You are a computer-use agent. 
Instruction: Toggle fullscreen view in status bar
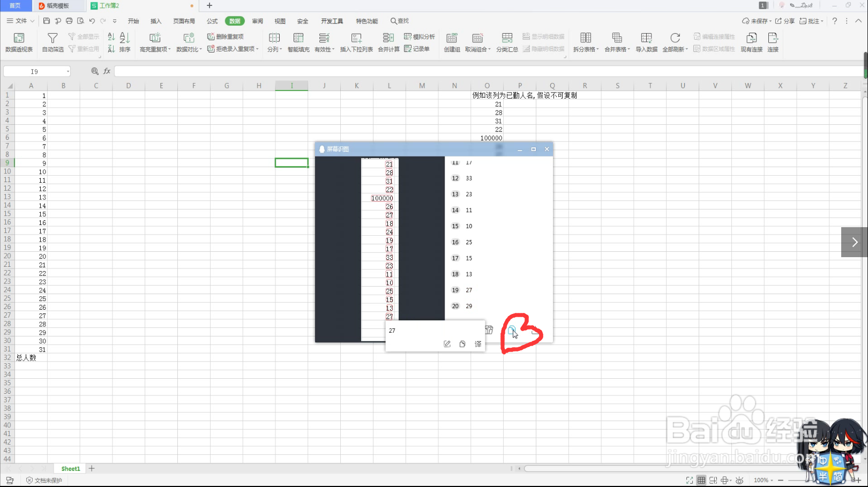(x=690, y=480)
